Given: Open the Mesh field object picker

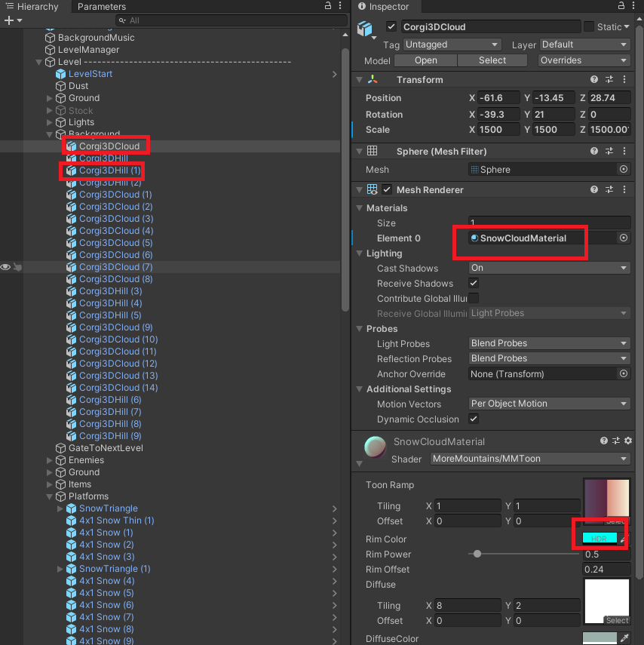Looking at the screenshot, I should [623, 169].
